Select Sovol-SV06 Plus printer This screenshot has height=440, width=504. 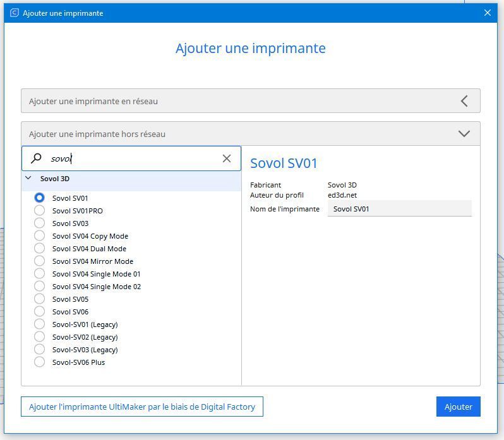point(40,362)
